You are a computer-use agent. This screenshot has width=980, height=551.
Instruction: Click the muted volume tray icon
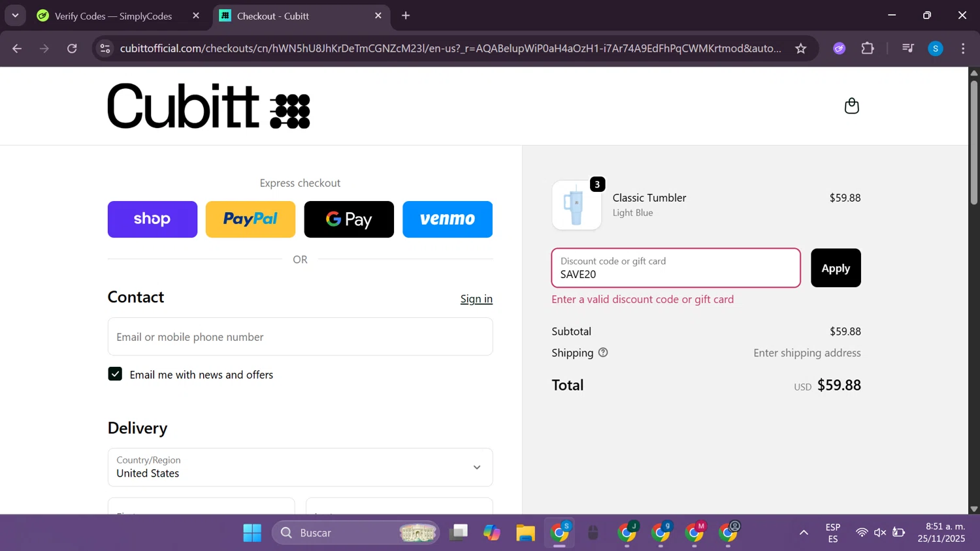click(880, 533)
